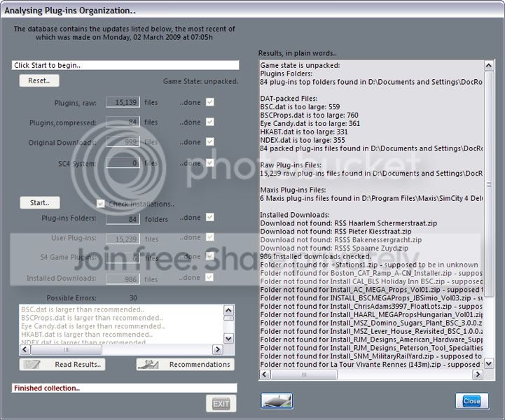The image size is (505, 420).
Task: Toggle the Check installations checkbox
Action: (100, 204)
